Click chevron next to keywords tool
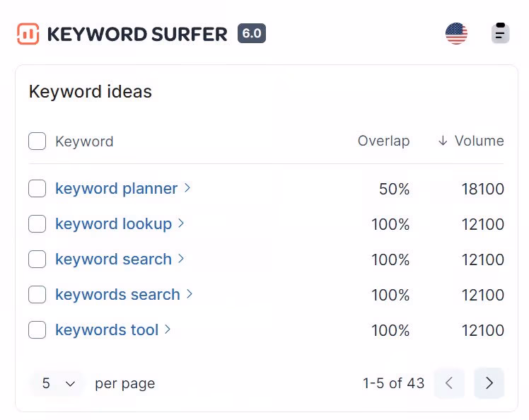This screenshot has height=420, width=529. pyautogui.click(x=168, y=329)
